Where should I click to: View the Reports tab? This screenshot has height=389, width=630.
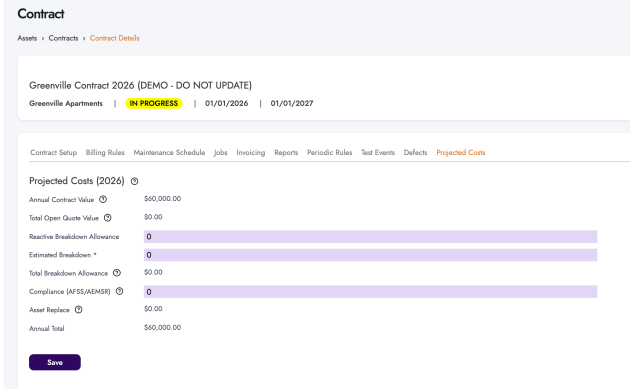tap(286, 153)
